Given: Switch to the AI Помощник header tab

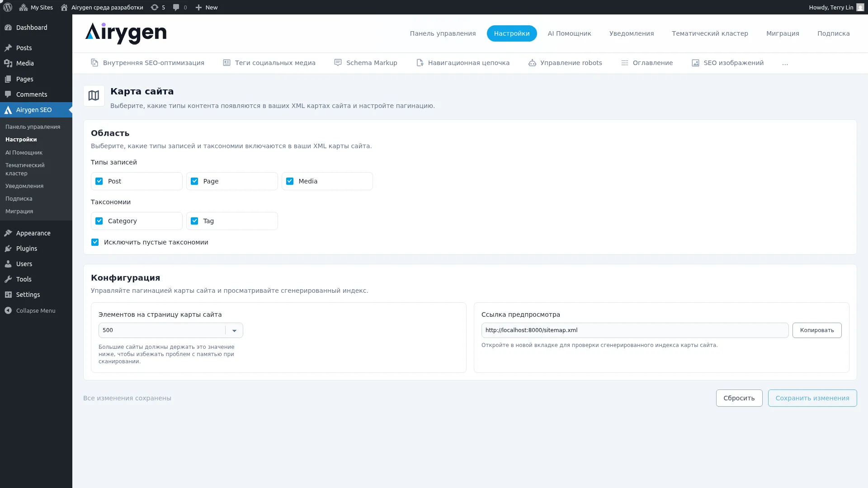Looking at the screenshot, I should coord(569,33).
